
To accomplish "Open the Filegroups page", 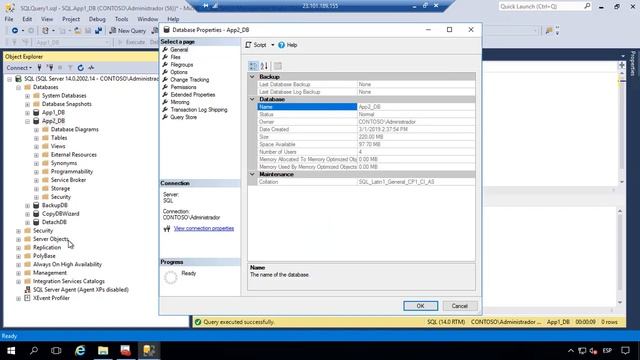I will [x=182, y=64].
